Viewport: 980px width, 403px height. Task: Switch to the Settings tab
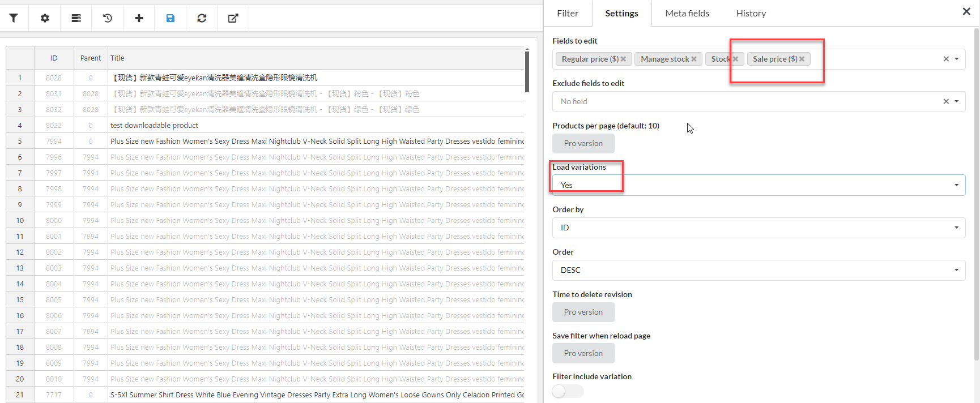coord(621,13)
